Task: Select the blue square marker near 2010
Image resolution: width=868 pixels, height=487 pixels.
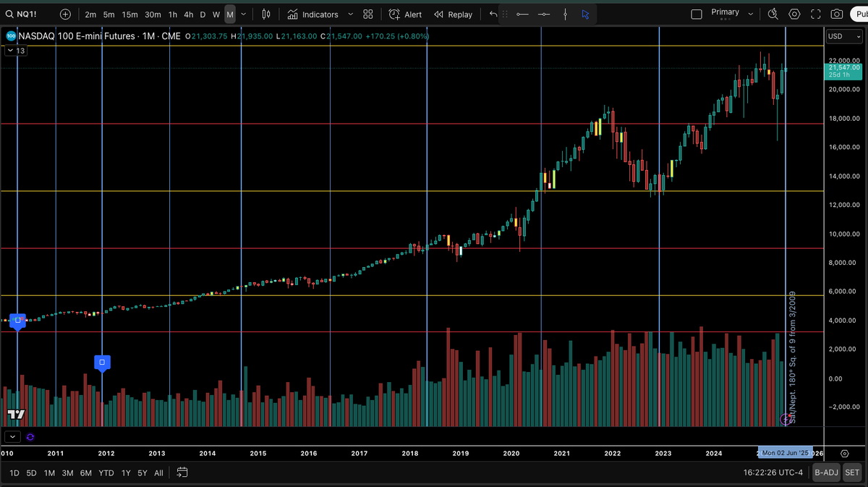Action: (18, 321)
